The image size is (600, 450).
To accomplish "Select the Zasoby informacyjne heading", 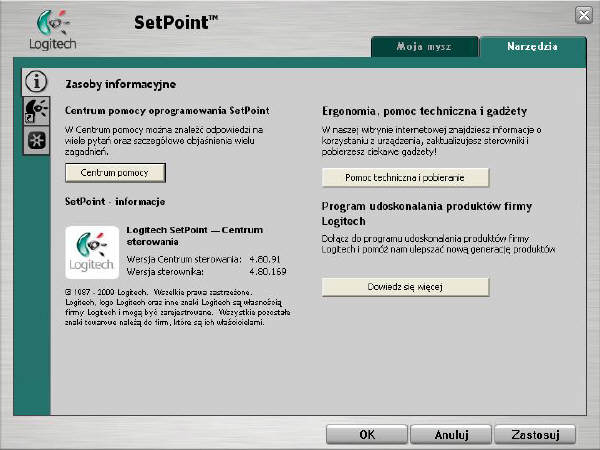I will pos(121,84).
